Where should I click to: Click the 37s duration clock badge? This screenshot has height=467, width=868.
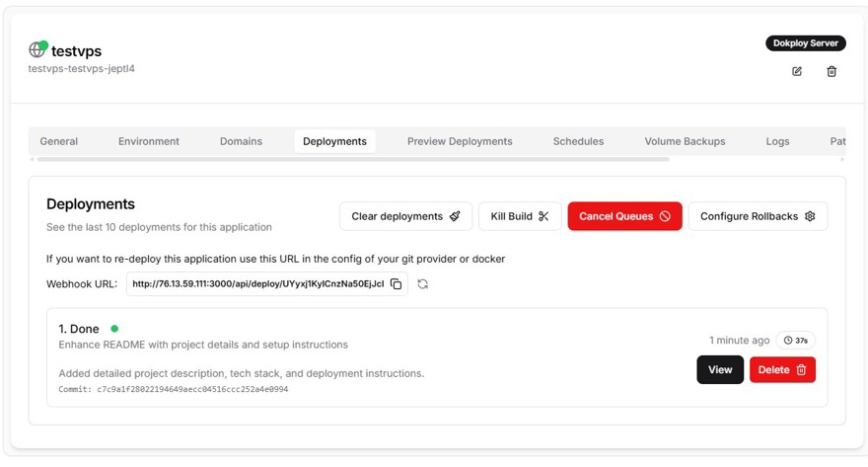coord(795,340)
